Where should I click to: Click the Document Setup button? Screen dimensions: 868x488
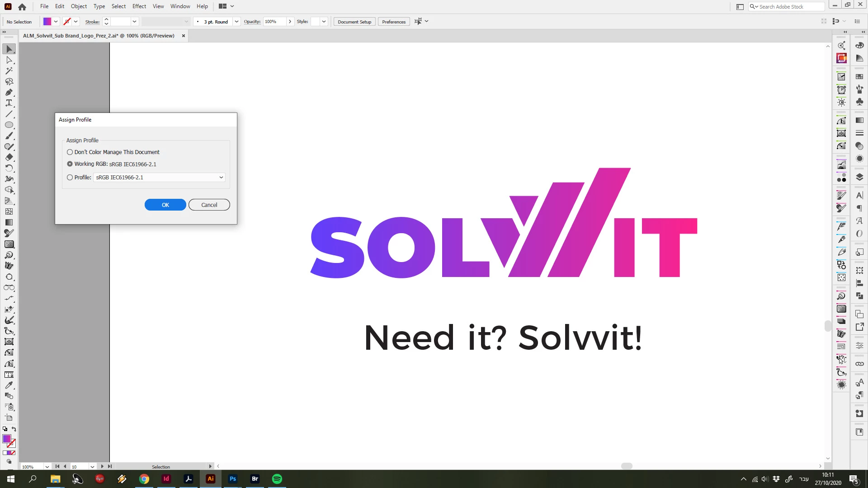point(354,22)
